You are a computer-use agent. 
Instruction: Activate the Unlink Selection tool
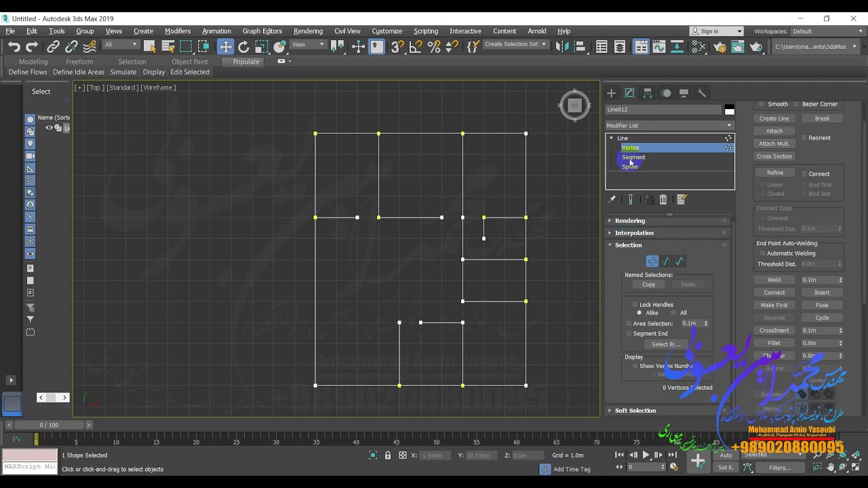[x=71, y=47]
